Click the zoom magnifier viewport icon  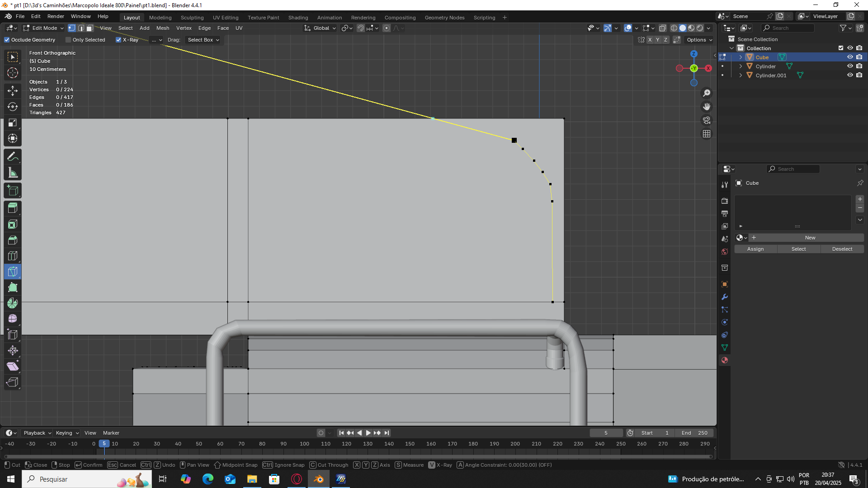pos(707,93)
